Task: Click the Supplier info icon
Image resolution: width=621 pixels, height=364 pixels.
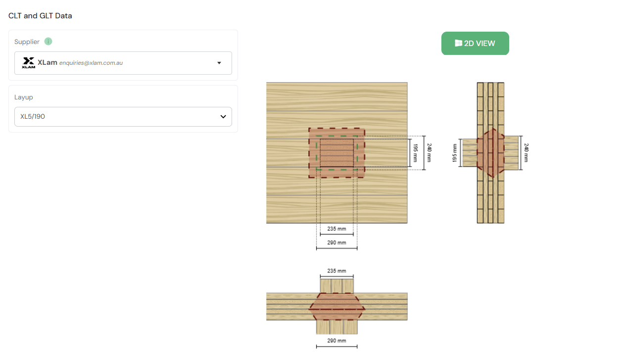Action: point(48,42)
